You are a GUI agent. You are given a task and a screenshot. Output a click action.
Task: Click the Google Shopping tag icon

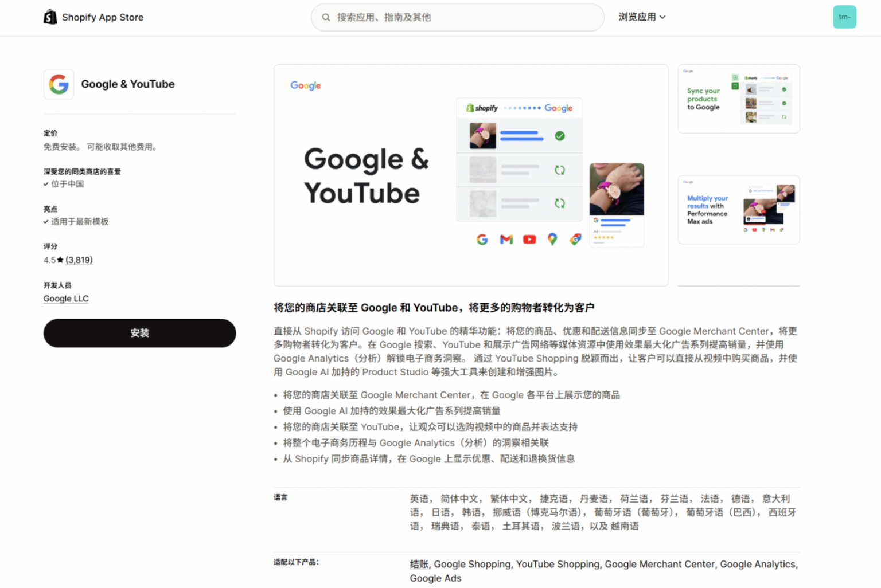575,240
